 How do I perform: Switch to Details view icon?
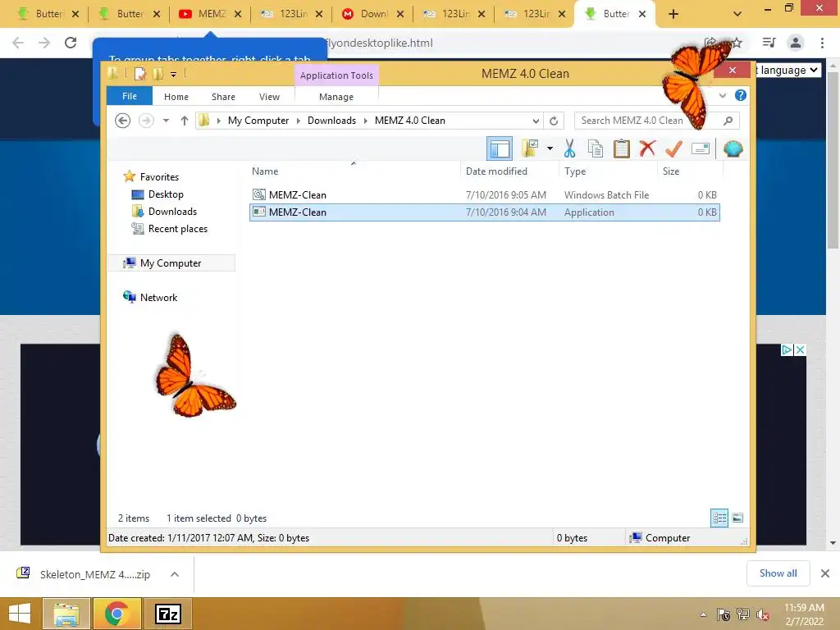click(x=719, y=518)
